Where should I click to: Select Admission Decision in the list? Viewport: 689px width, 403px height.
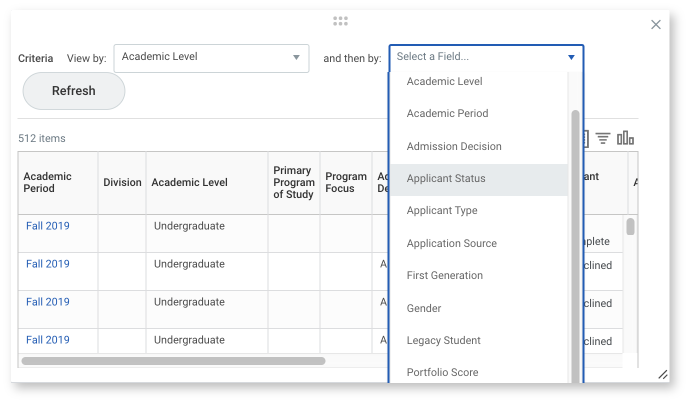[x=479, y=146]
